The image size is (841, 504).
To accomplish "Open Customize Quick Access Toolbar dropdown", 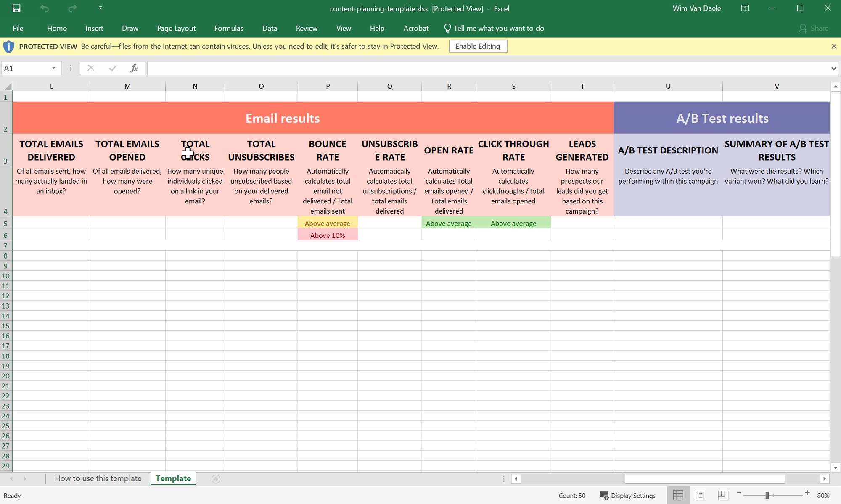I will pos(100,8).
